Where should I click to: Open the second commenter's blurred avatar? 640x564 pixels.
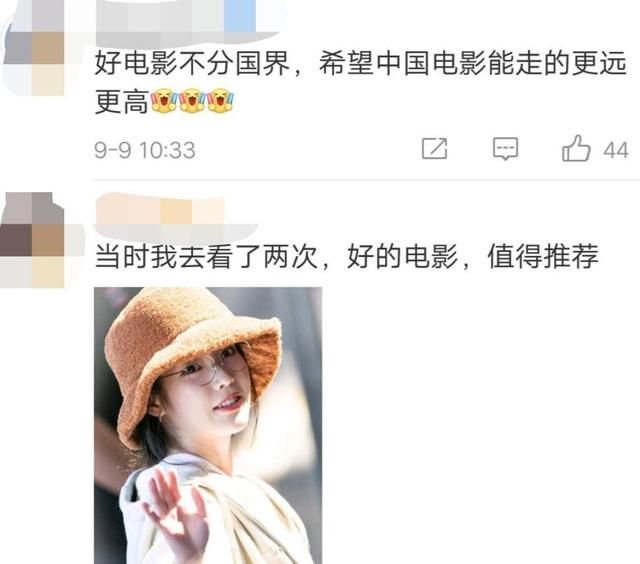point(33,240)
